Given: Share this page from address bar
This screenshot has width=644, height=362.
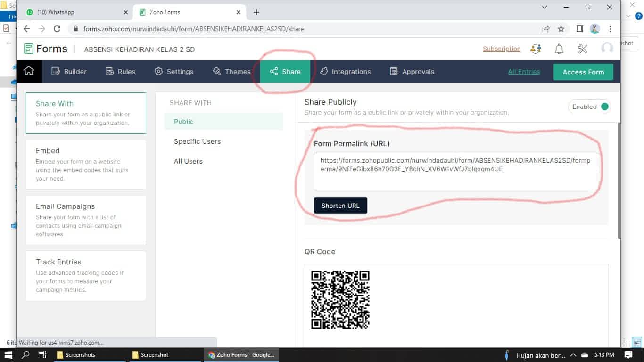Looking at the screenshot, I should pyautogui.click(x=546, y=29).
